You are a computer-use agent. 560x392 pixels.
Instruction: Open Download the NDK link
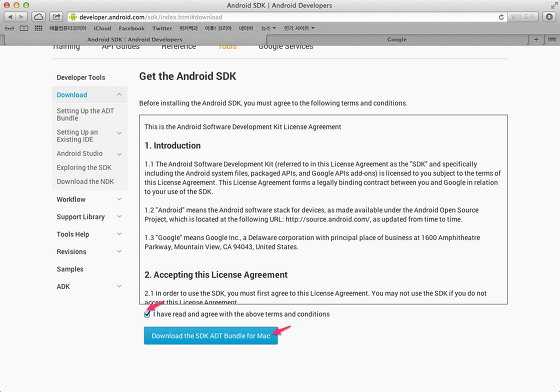click(85, 181)
